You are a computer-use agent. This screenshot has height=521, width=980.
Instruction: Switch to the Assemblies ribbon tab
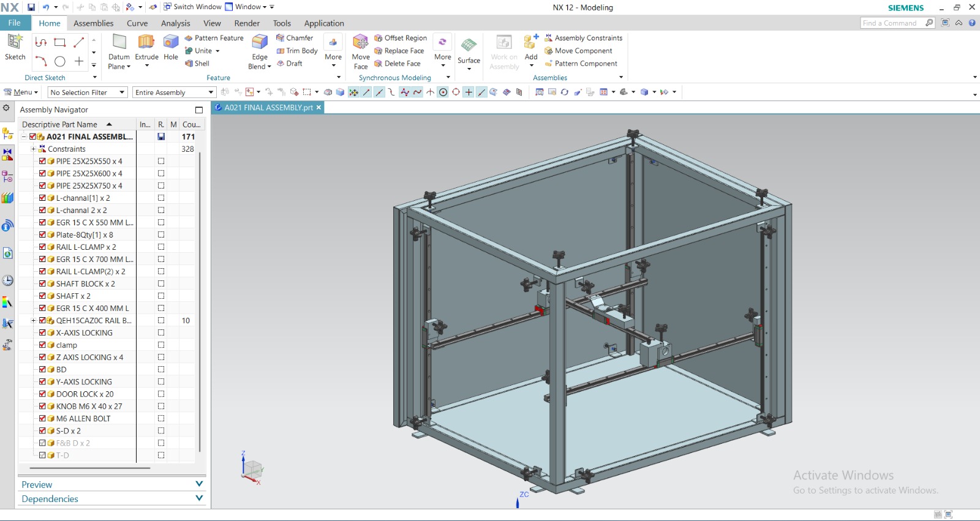pyautogui.click(x=93, y=23)
